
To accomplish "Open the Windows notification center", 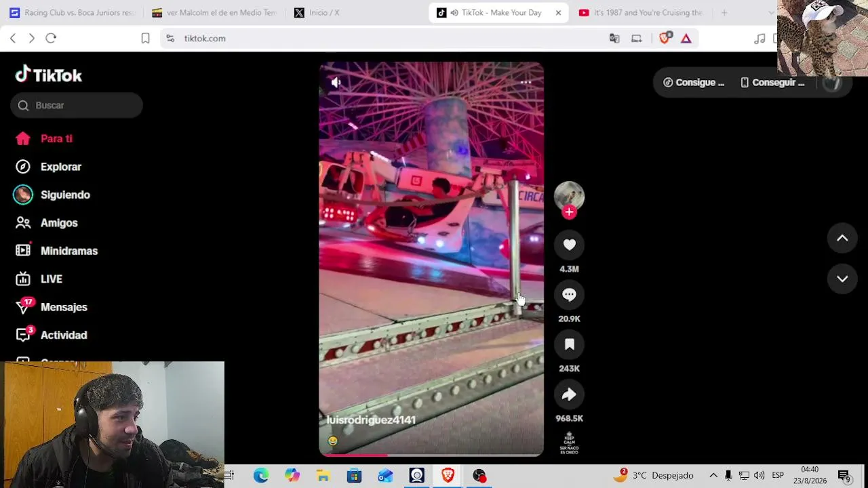I will (x=844, y=476).
